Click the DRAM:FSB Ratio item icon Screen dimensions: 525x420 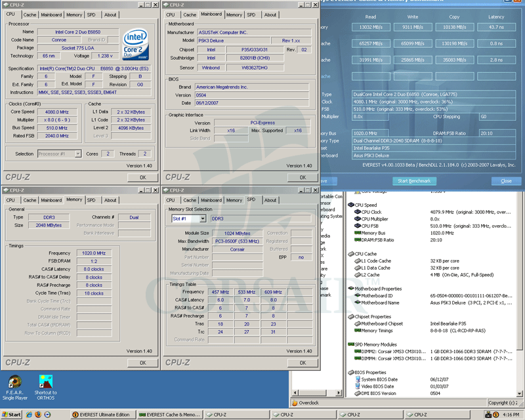coord(357,240)
